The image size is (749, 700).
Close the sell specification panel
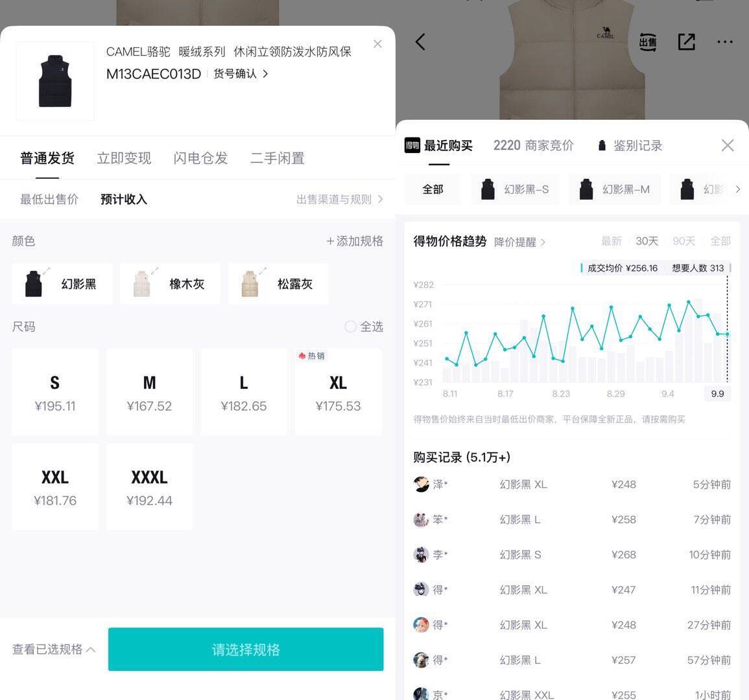(377, 44)
